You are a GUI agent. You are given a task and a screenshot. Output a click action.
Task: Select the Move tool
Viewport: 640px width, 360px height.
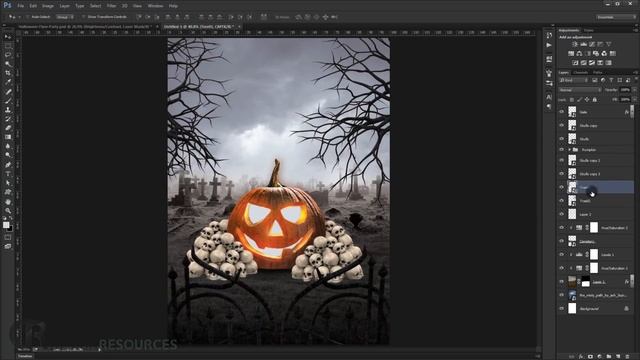tap(8, 37)
